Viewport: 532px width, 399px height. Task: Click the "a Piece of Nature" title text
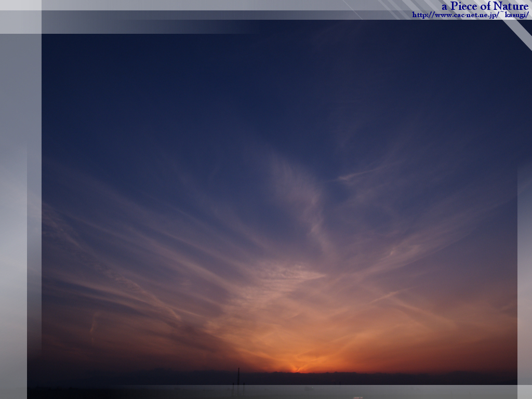click(484, 6)
